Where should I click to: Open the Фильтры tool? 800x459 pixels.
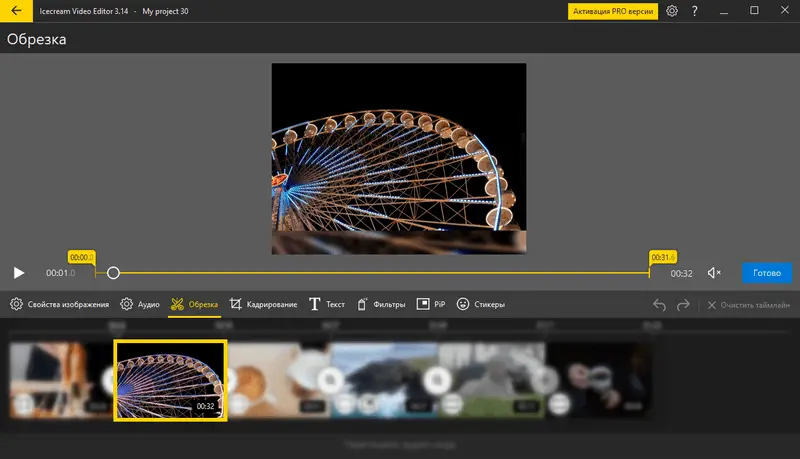pyautogui.click(x=381, y=304)
